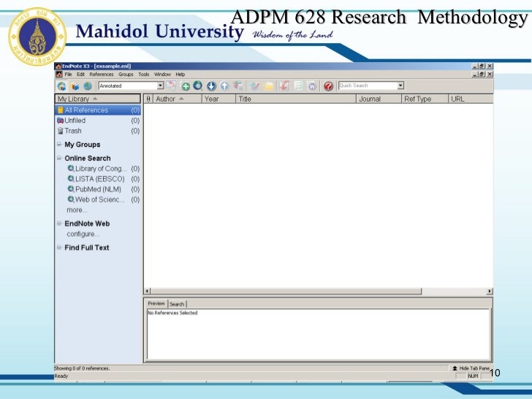Click the Open File folder icon
The image size is (532, 399).
(268, 86)
